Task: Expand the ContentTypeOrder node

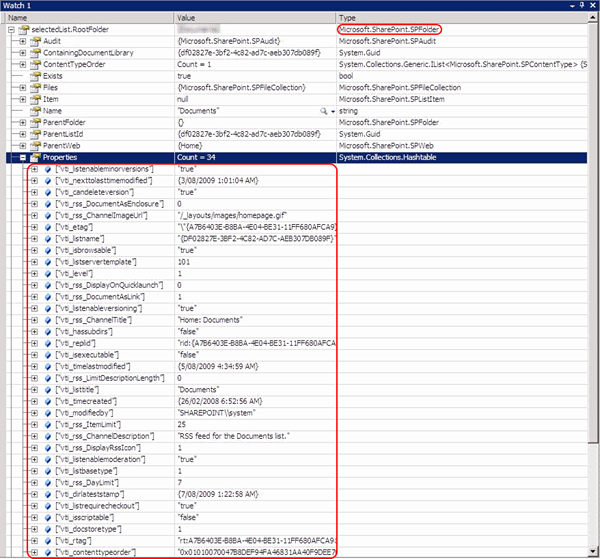Action: click(x=23, y=64)
